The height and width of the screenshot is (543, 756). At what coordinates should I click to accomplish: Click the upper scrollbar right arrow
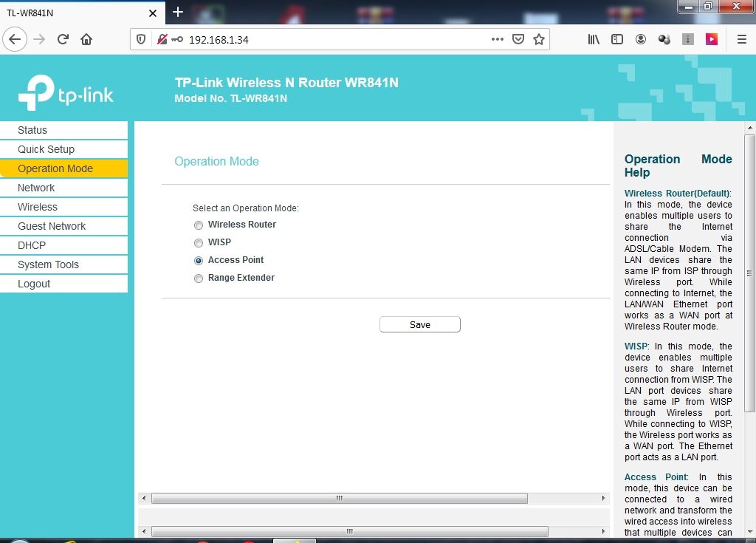point(604,498)
